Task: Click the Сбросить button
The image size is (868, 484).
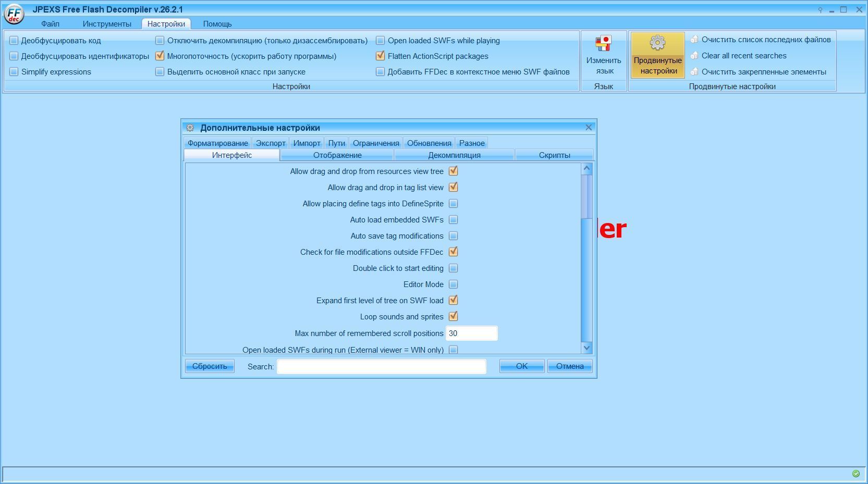Action: pyautogui.click(x=210, y=366)
